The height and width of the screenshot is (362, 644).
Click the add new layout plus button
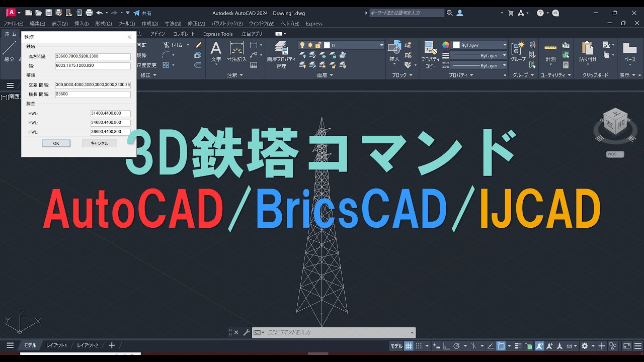112,345
